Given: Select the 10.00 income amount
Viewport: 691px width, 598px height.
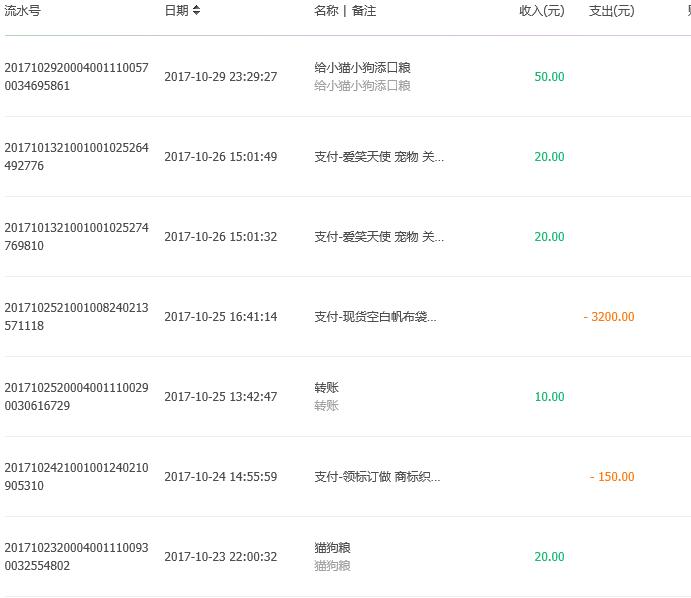Looking at the screenshot, I should point(549,397).
